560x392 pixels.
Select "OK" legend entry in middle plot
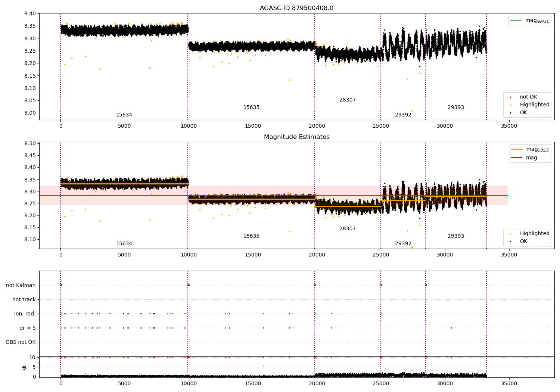pos(523,241)
